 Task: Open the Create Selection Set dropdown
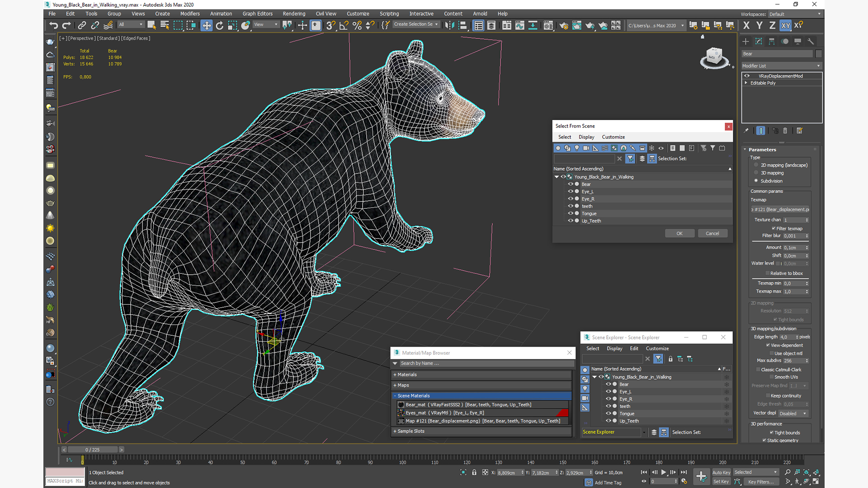tap(416, 24)
